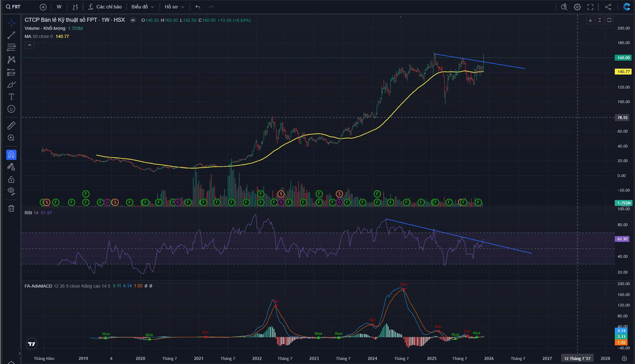The height and width of the screenshot is (364, 635).
Task: Click the TradingView logo watermark button
Action: click(x=31, y=344)
